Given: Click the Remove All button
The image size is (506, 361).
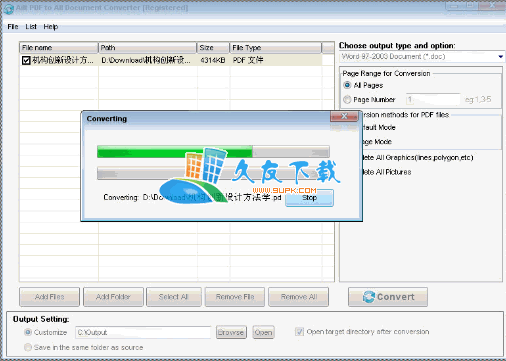Looking at the screenshot, I should click(299, 297).
